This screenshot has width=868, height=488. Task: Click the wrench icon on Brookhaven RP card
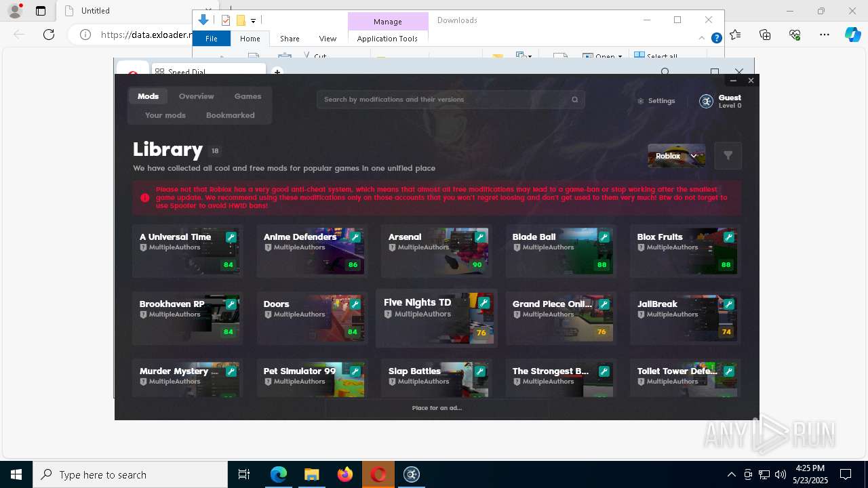click(231, 304)
